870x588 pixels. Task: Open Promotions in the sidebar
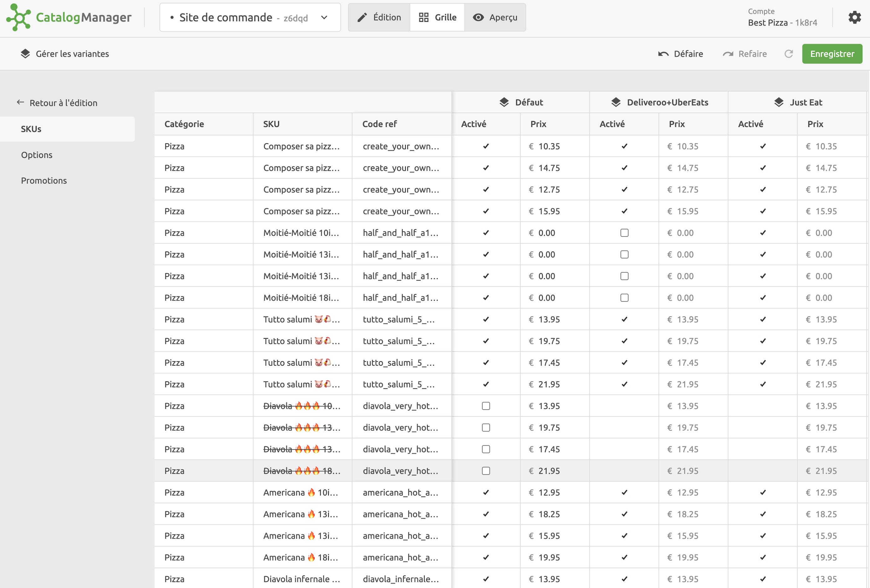pyautogui.click(x=44, y=181)
